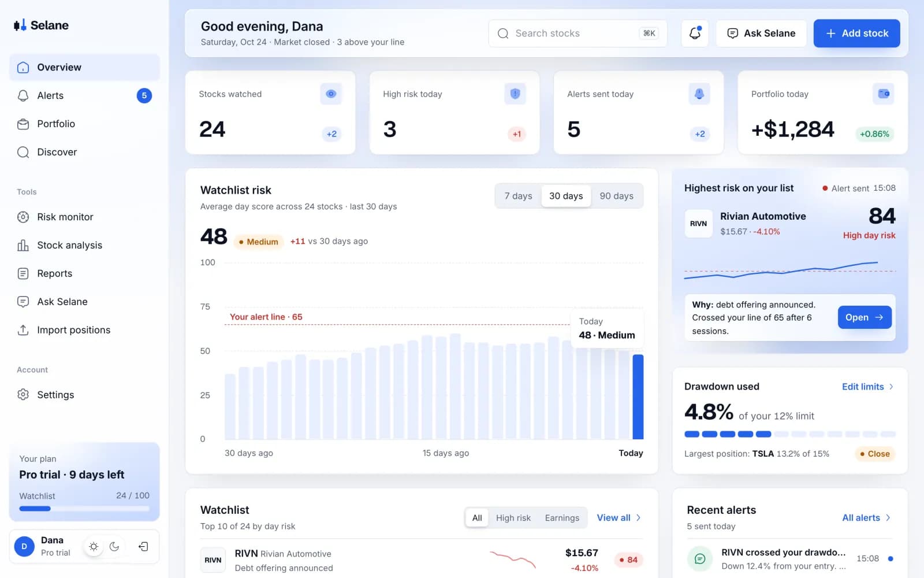Click the Stocks watched eye icon
Screen dimensions: 924x578
coord(331,94)
